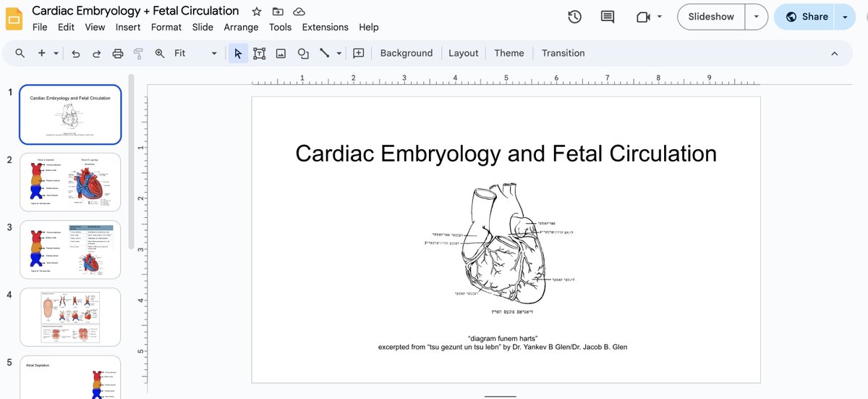Insert a shape
Viewport: 868px width, 399px height.
click(x=303, y=53)
